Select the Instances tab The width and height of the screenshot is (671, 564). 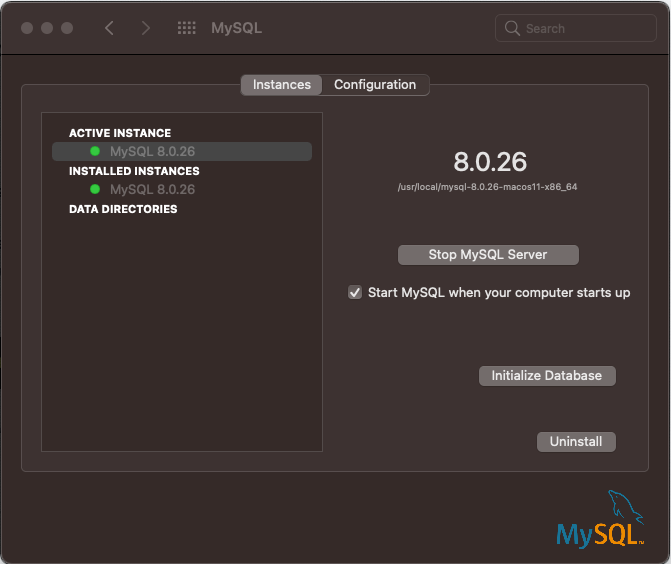281,85
